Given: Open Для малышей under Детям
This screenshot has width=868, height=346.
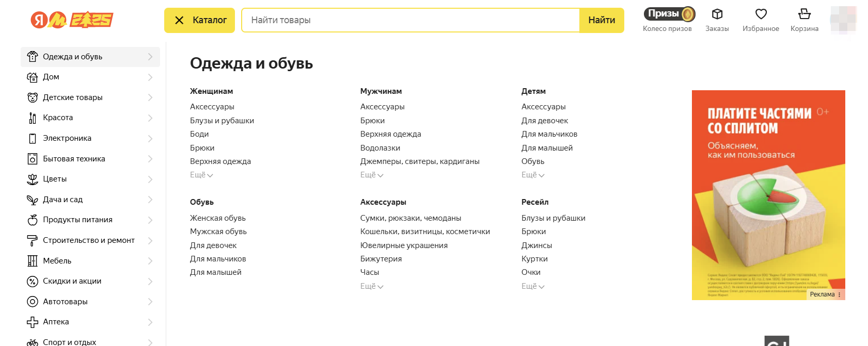Looking at the screenshot, I should click(547, 148).
